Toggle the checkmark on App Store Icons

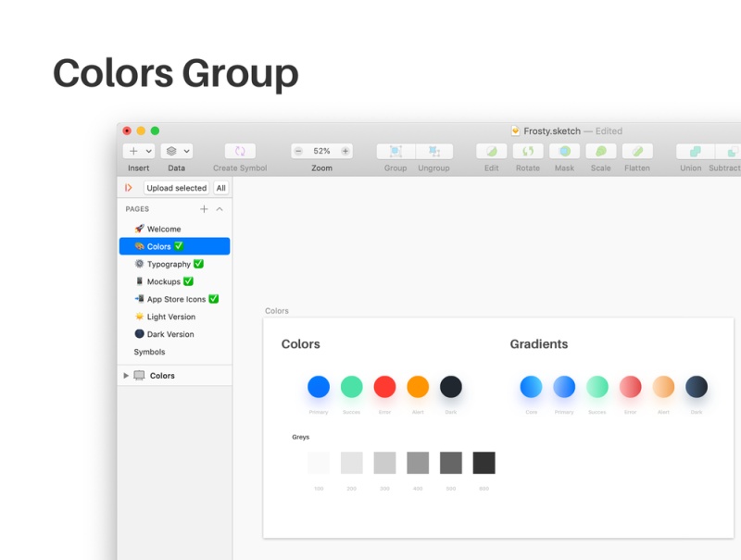(212, 299)
